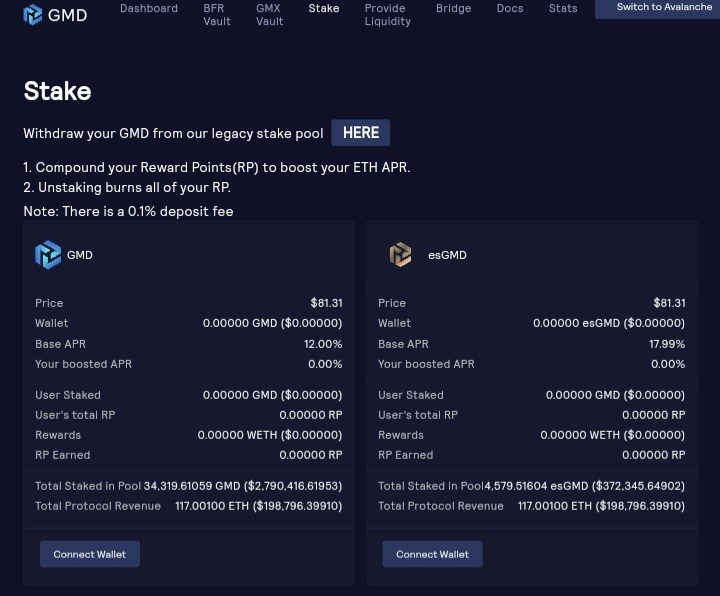
Task: Click the esGMD card title text
Action: (x=447, y=255)
